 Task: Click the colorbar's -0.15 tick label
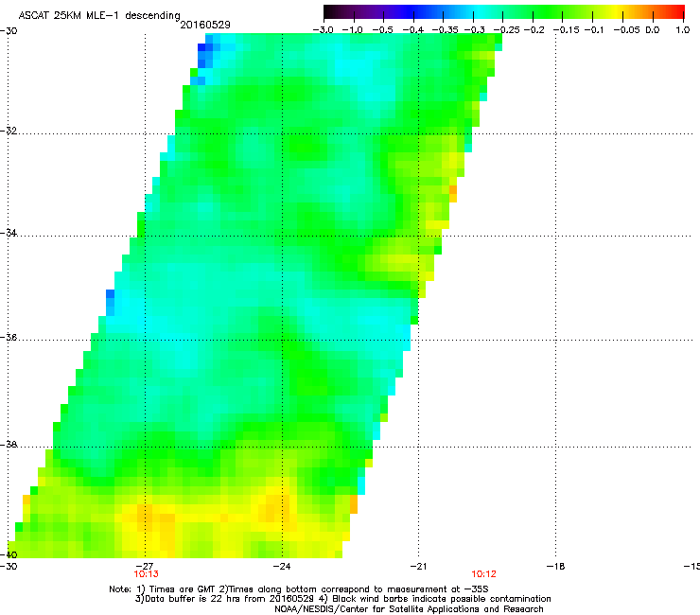coord(567,30)
